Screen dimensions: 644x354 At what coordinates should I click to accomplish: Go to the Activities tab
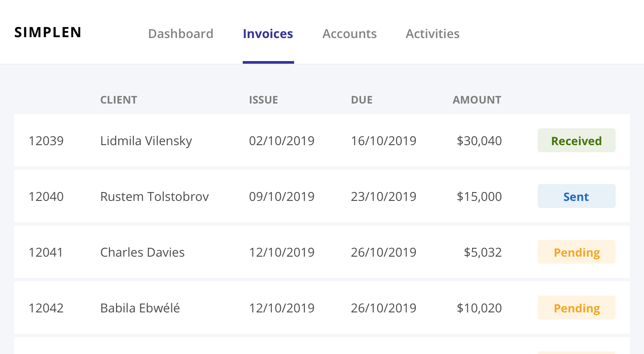[x=432, y=34]
